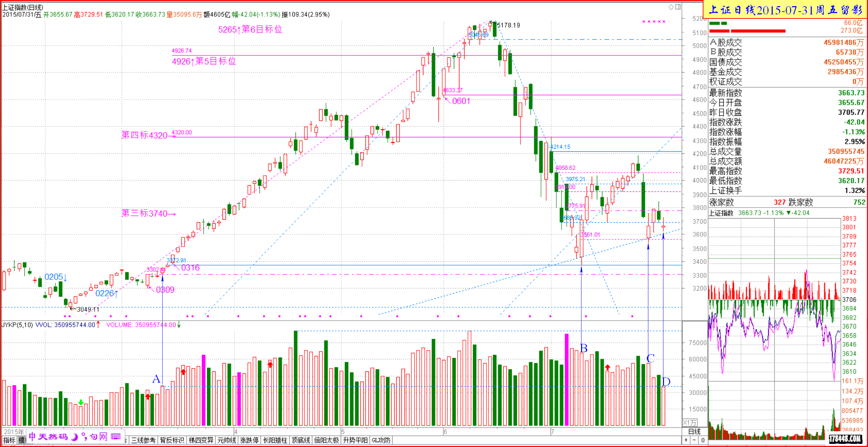Click the 总成交量 row
The image size is (868, 447).
pyautogui.click(x=786, y=151)
